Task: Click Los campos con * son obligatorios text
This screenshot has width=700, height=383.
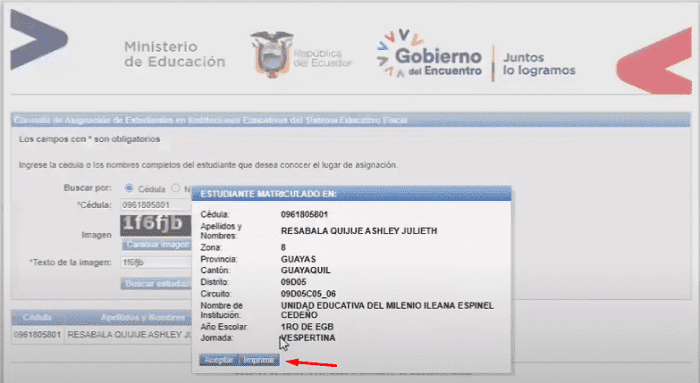Action: pyautogui.click(x=89, y=139)
